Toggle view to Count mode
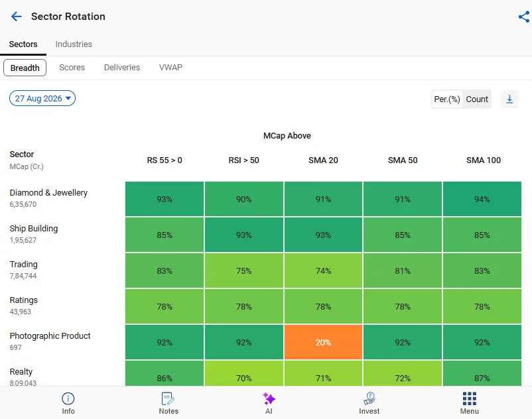 [x=477, y=99]
